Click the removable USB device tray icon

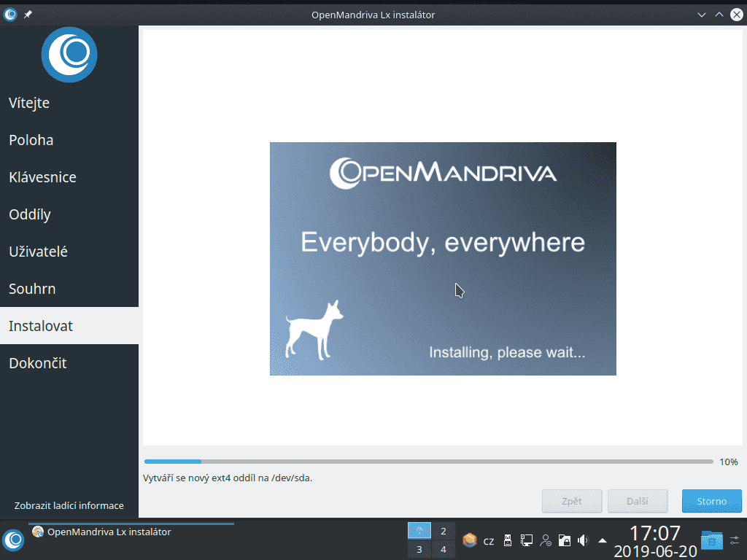tap(508, 540)
